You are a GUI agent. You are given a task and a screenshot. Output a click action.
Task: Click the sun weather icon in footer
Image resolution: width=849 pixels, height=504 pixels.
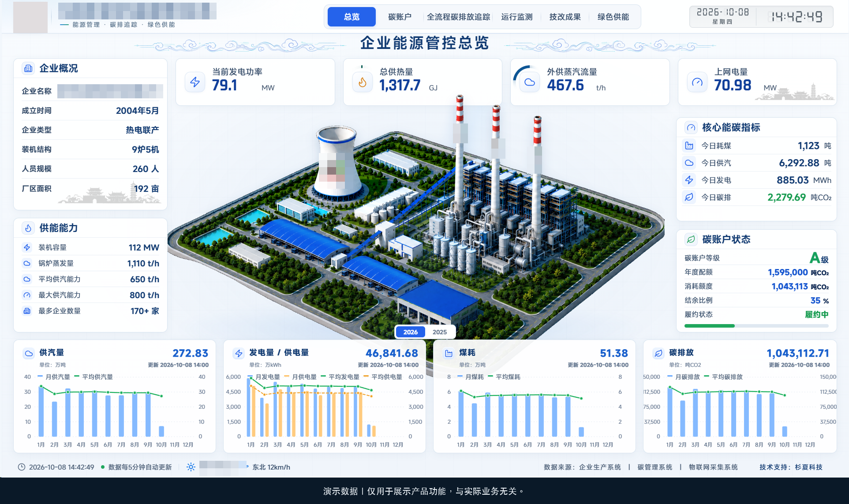191,467
